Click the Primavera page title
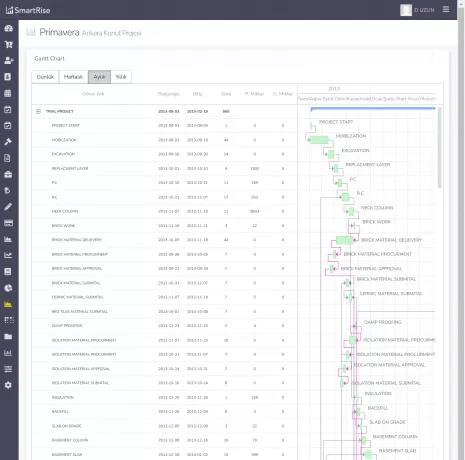This screenshot has height=460, width=465. pyautogui.click(x=59, y=32)
